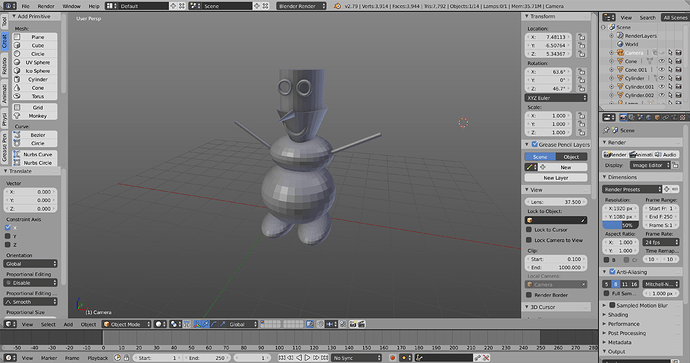Toggle the Grease Pencil Layers checkbox
Screen dimensions: 690x363
coord(535,144)
